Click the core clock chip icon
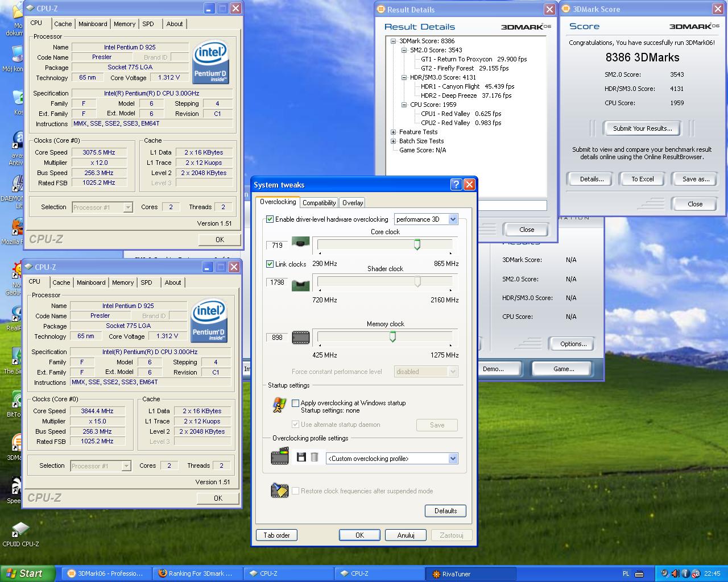728x582 pixels. click(300, 243)
